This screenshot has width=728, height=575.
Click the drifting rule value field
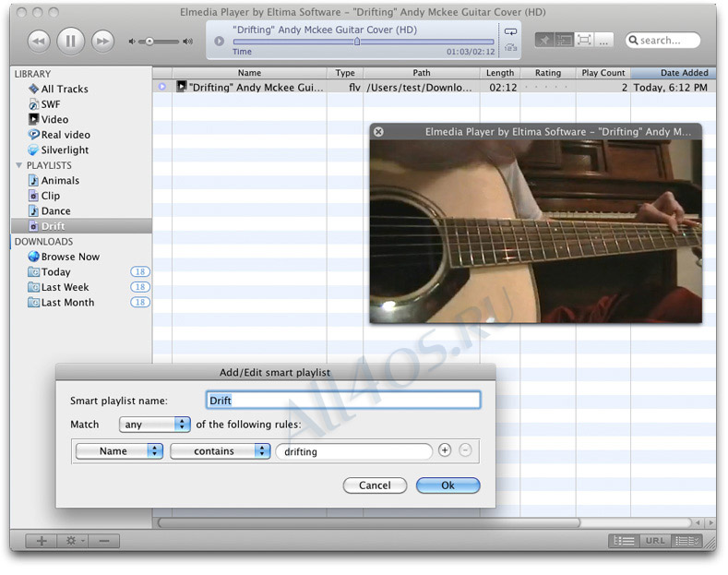coord(353,451)
